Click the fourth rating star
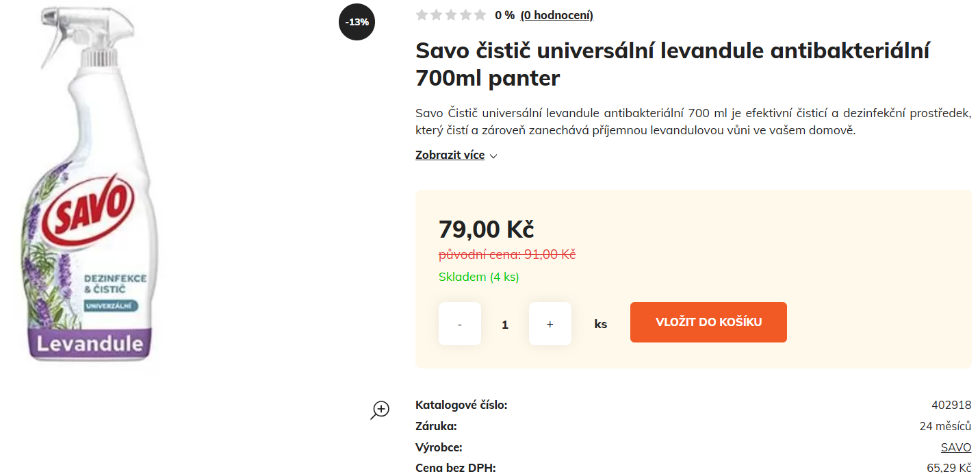Viewport: 980px width, 474px height. [465, 15]
